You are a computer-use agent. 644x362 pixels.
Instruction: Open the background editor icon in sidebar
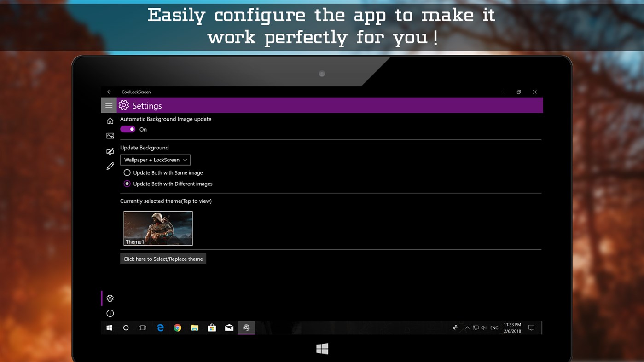click(110, 151)
